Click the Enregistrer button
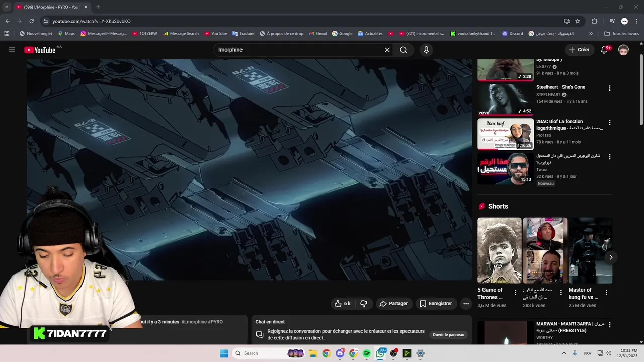The width and height of the screenshot is (644, 362). pos(436,304)
